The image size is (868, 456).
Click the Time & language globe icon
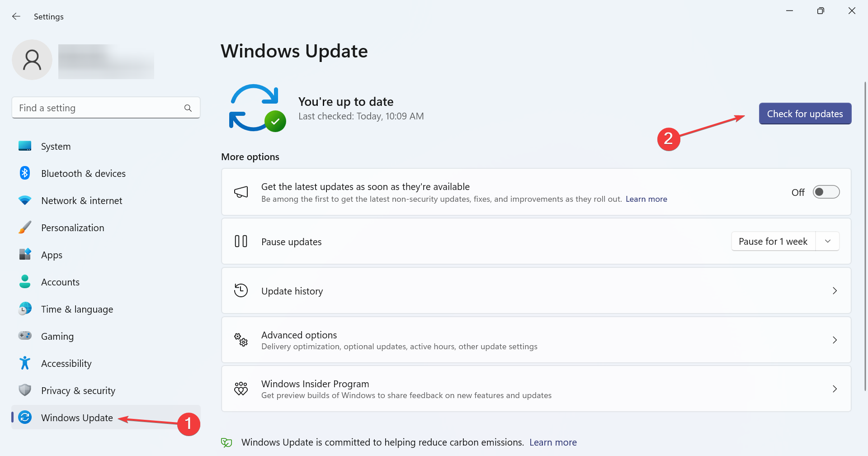[x=25, y=309]
